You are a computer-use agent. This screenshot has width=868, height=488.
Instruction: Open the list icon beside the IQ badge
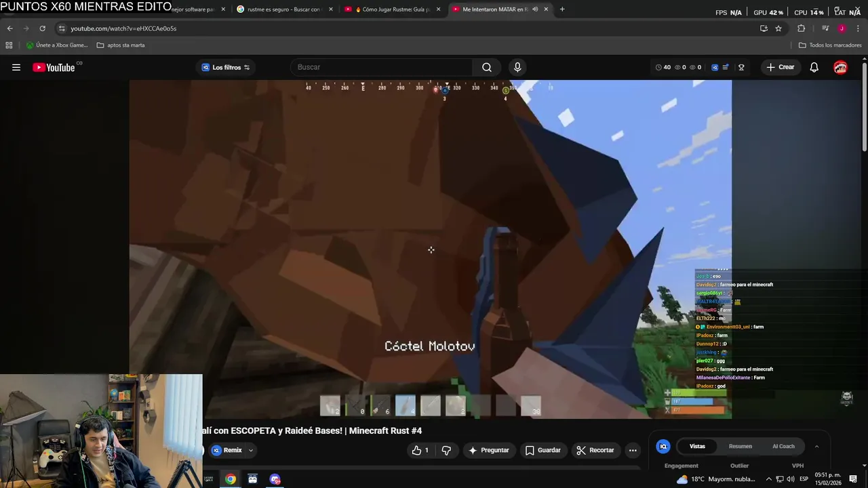tap(726, 67)
